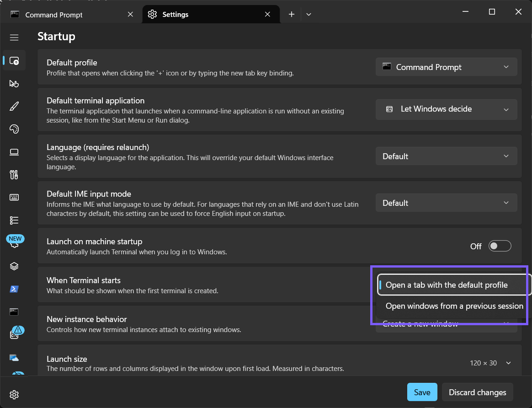Open the Rendering settings (laptop icon)
This screenshot has height=408, width=532.
click(14, 152)
